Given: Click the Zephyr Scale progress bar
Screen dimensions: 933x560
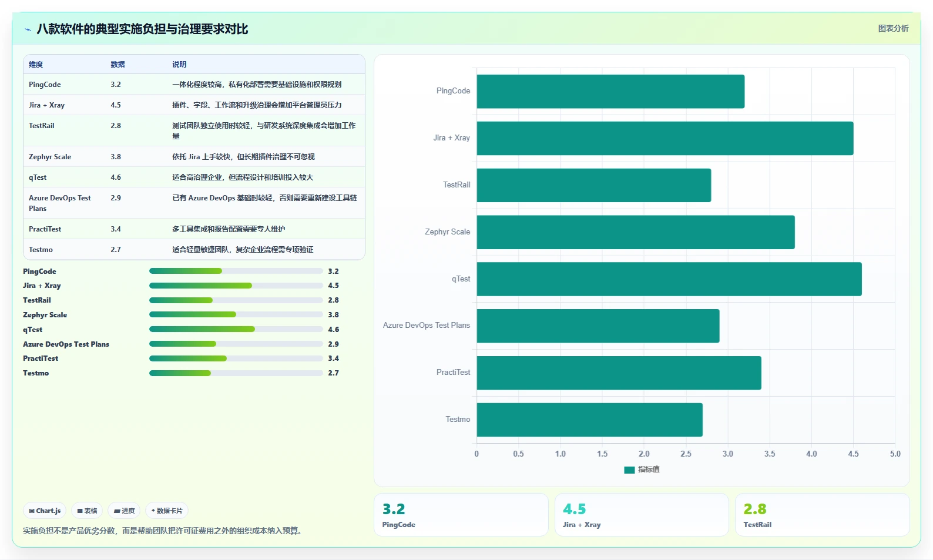Looking at the screenshot, I should [x=236, y=314].
